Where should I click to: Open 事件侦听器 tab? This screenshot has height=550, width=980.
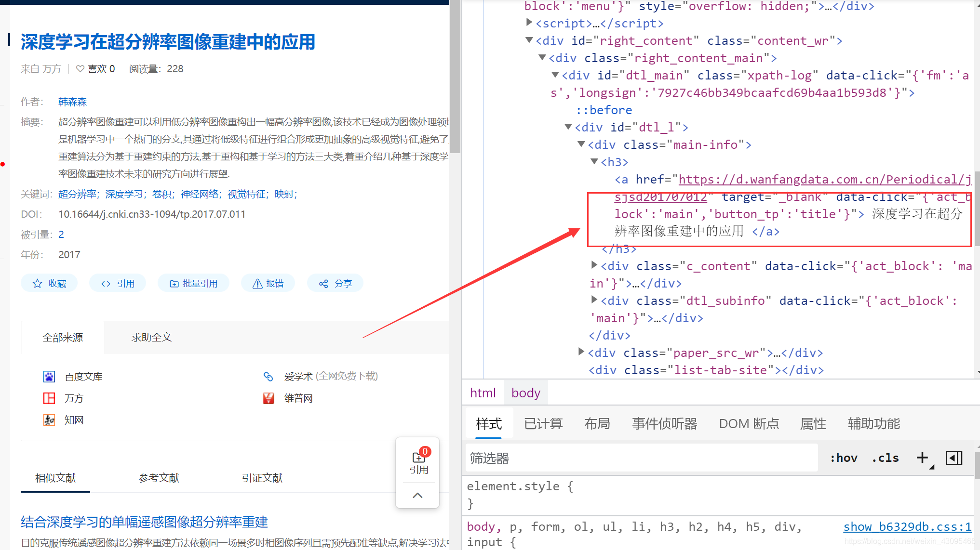pos(665,424)
